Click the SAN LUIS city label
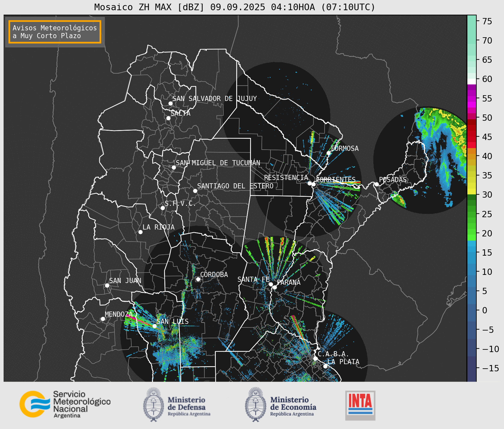The height and width of the screenshot is (429, 504). pyautogui.click(x=173, y=321)
